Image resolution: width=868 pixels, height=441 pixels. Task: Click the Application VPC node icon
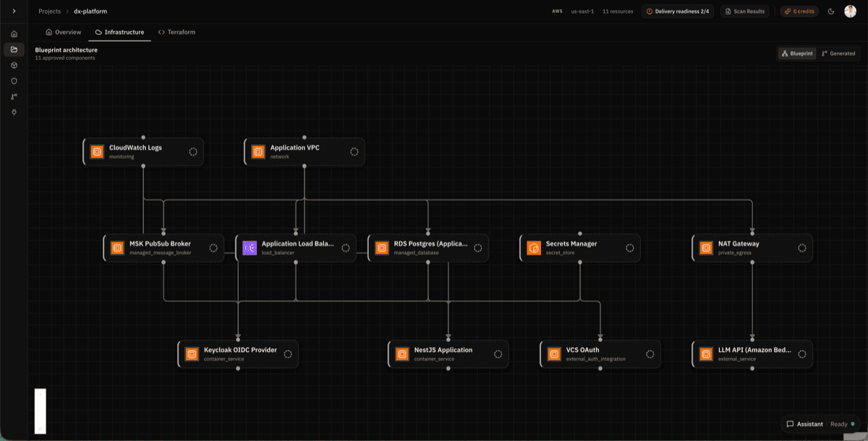point(258,152)
